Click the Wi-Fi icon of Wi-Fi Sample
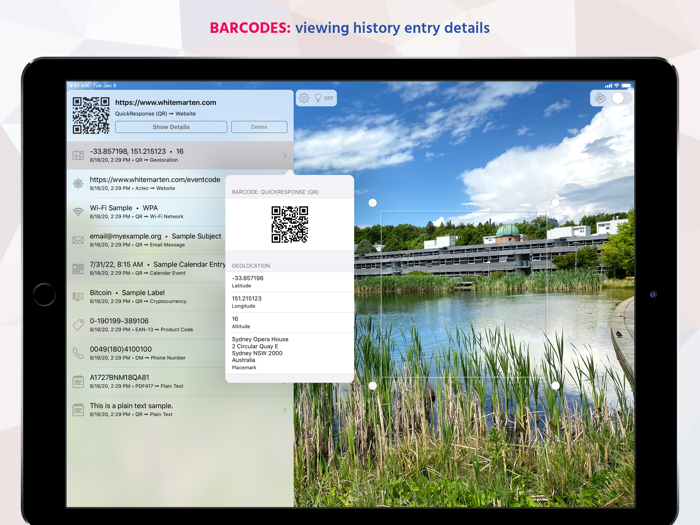The image size is (700, 525). [78, 212]
